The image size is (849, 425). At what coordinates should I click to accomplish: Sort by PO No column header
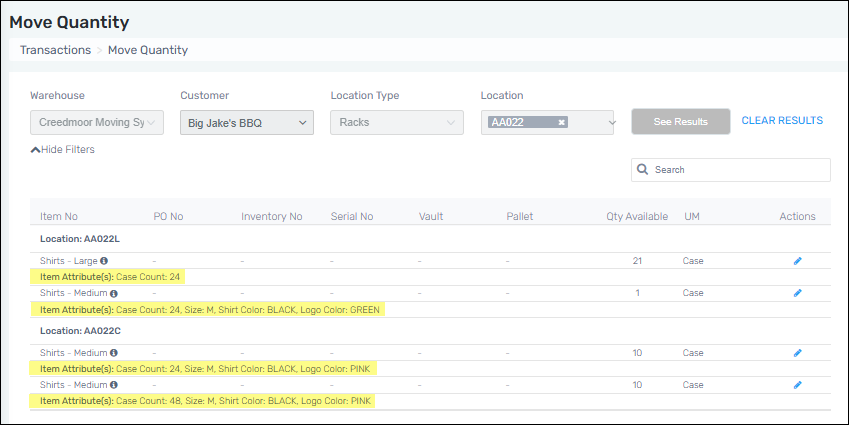click(168, 216)
